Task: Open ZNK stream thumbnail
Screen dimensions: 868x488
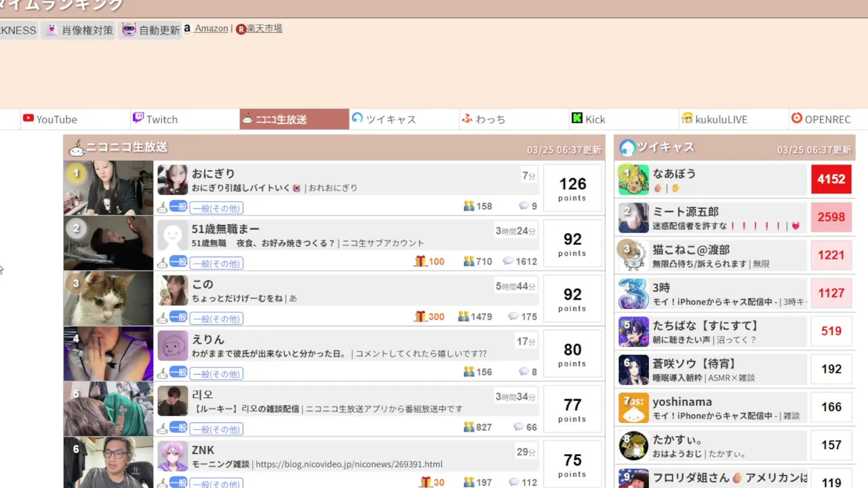Action: coord(108,463)
